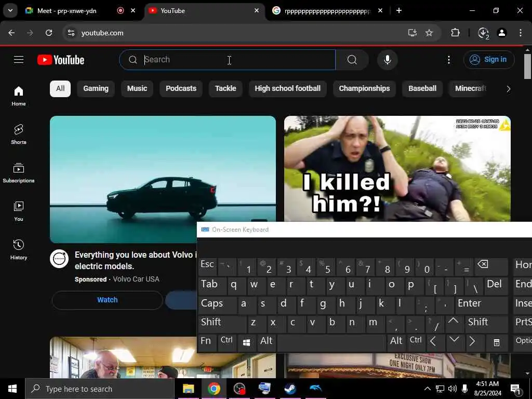Click the Sign in button

[x=489, y=60]
